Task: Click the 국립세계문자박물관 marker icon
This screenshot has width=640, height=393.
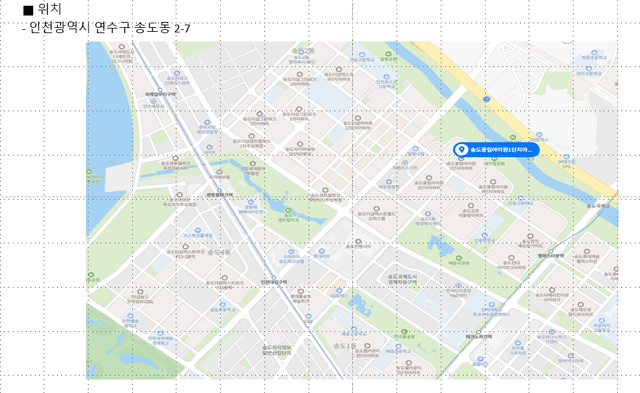Action: (253, 164)
